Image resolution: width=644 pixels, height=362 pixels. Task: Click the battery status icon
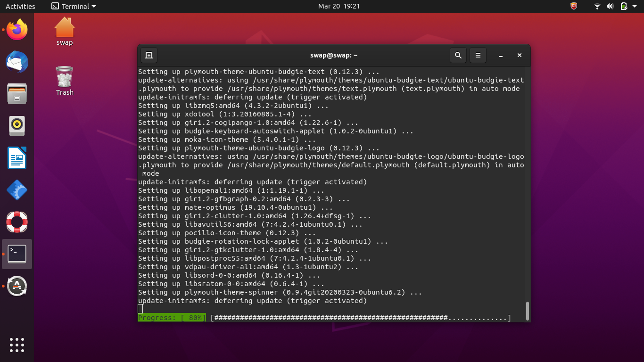[624, 6]
